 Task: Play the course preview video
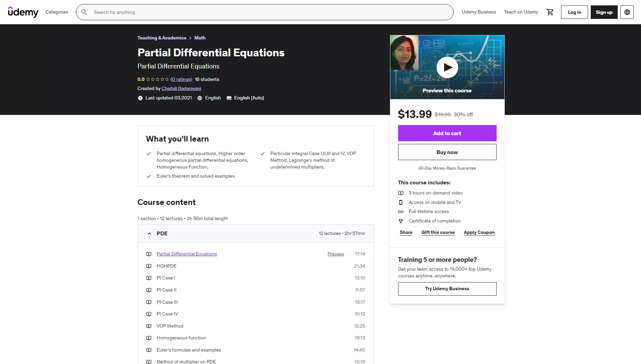[447, 67]
